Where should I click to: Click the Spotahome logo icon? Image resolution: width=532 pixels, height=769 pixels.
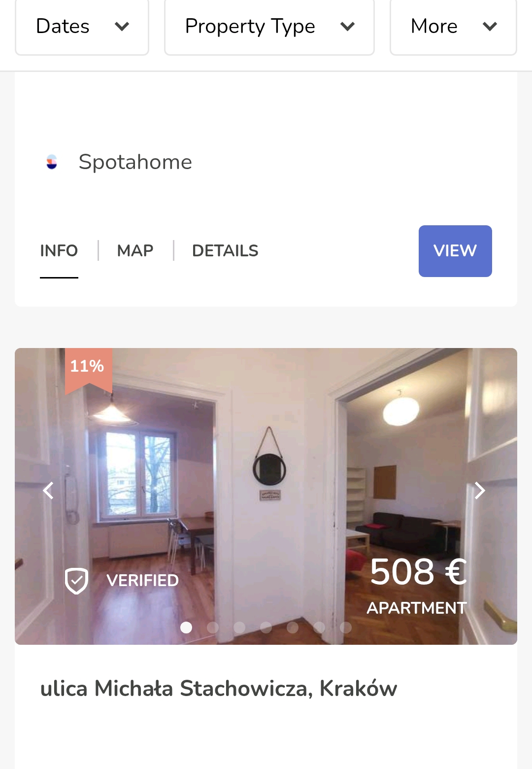click(x=52, y=162)
